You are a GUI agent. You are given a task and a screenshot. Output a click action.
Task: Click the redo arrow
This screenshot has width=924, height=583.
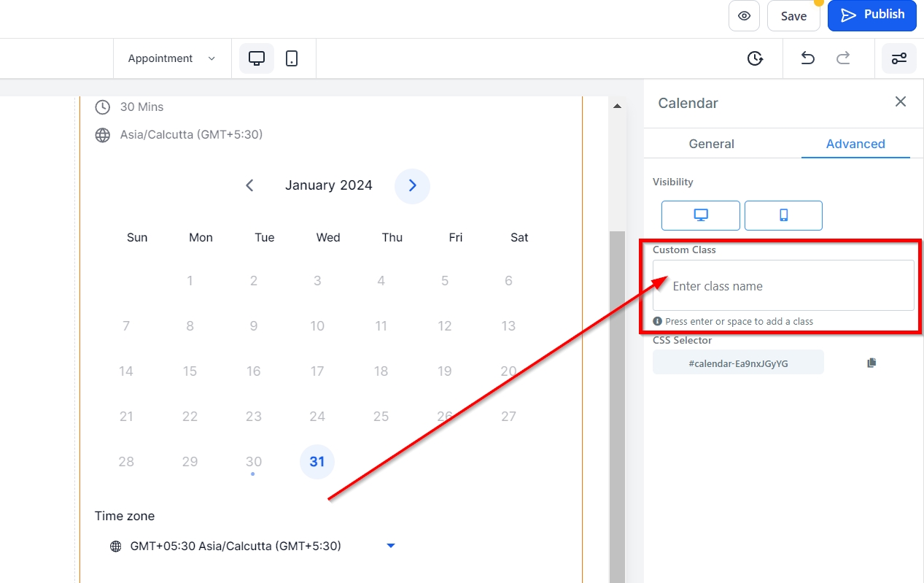843,58
